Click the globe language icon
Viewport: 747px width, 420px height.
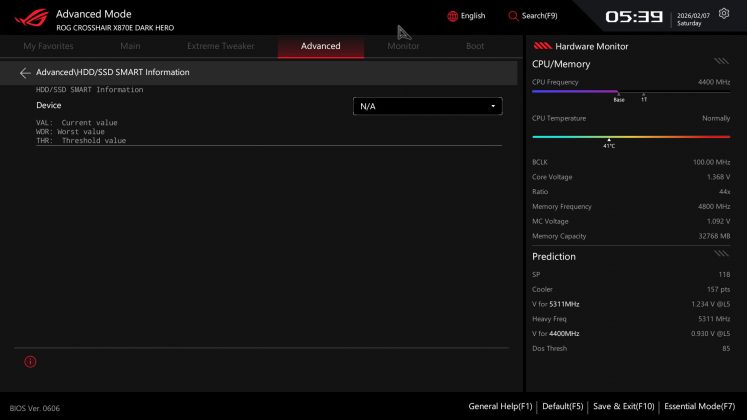[452, 16]
